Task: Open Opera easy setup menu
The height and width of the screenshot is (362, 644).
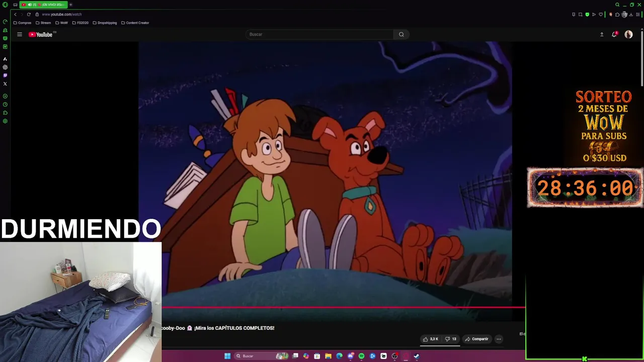Action: pos(637,14)
